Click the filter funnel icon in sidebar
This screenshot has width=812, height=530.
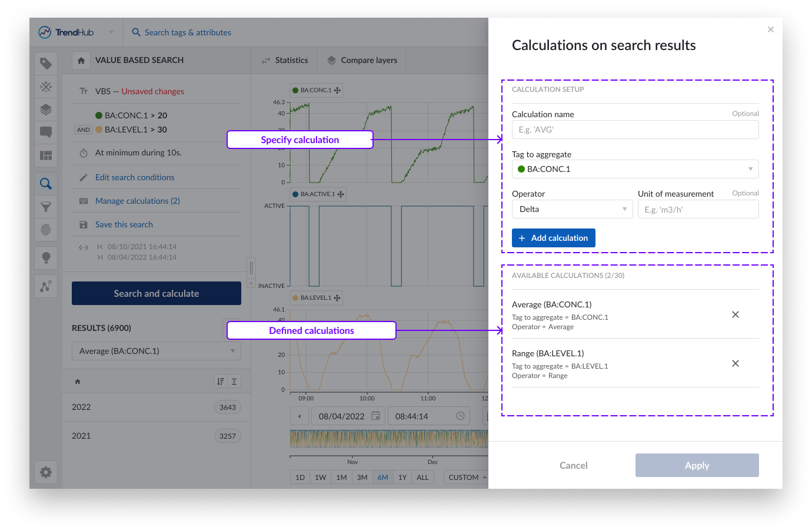[x=46, y=207]
